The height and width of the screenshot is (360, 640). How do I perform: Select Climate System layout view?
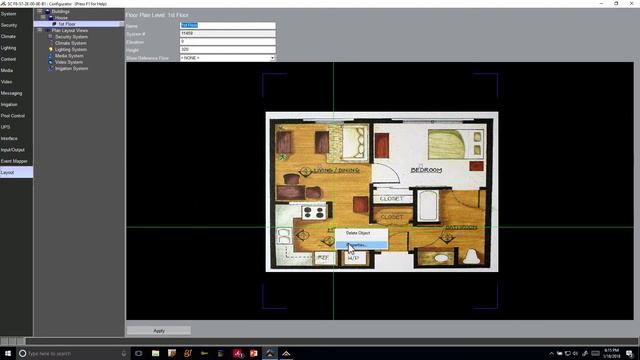71,43
